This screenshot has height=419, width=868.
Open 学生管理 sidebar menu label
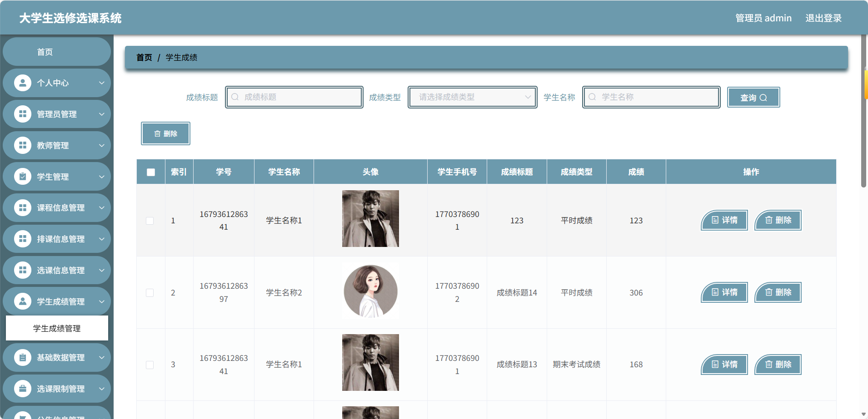coord(53,177)
